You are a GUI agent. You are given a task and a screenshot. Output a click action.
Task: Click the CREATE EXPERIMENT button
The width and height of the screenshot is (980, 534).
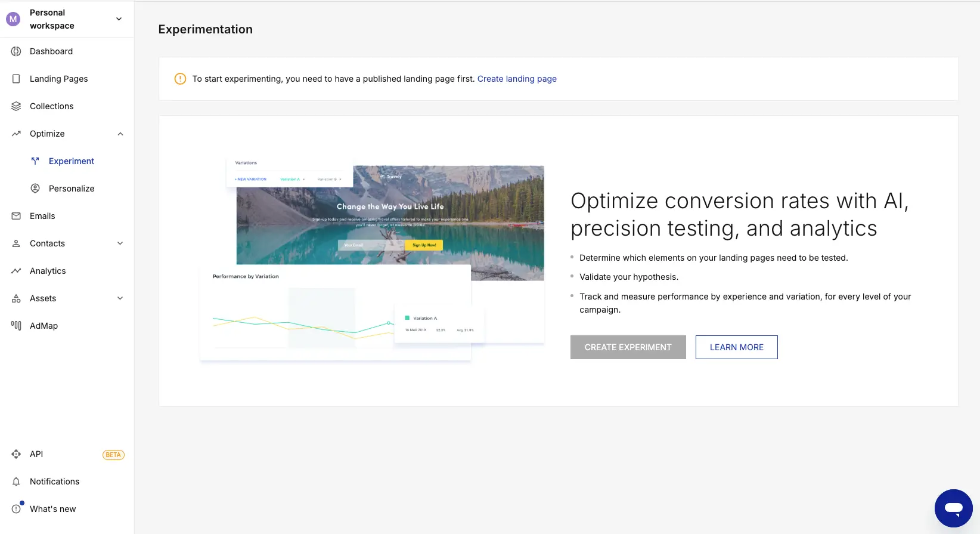628,347
